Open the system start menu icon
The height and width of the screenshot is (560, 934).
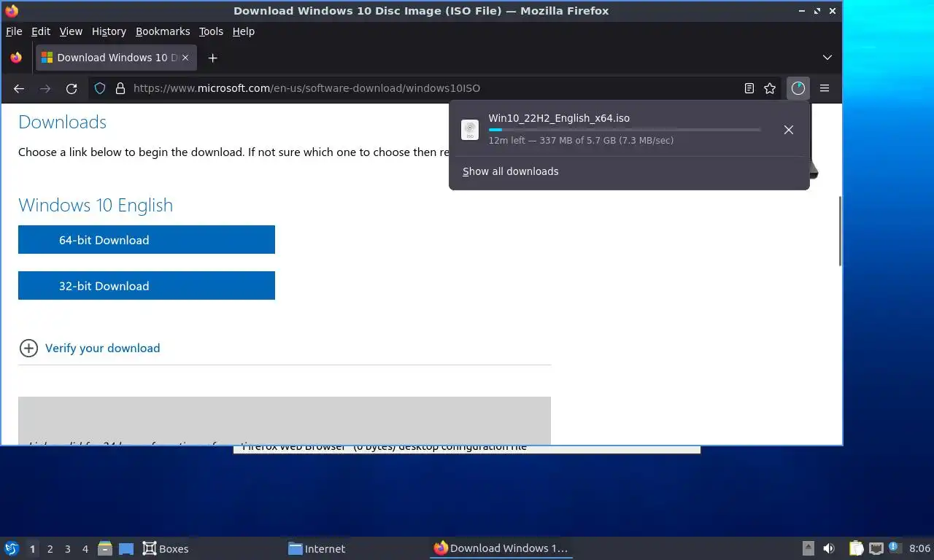coord(12,548)
